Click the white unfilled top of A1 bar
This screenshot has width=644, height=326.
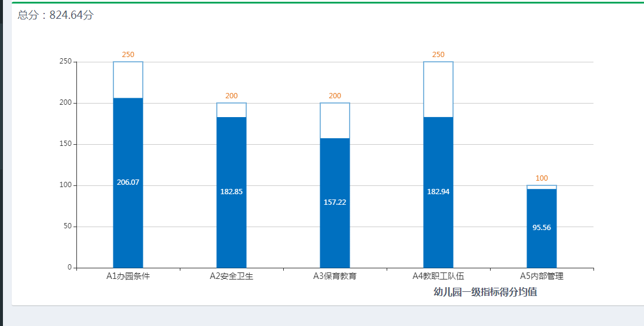click(x=128, y=80)
